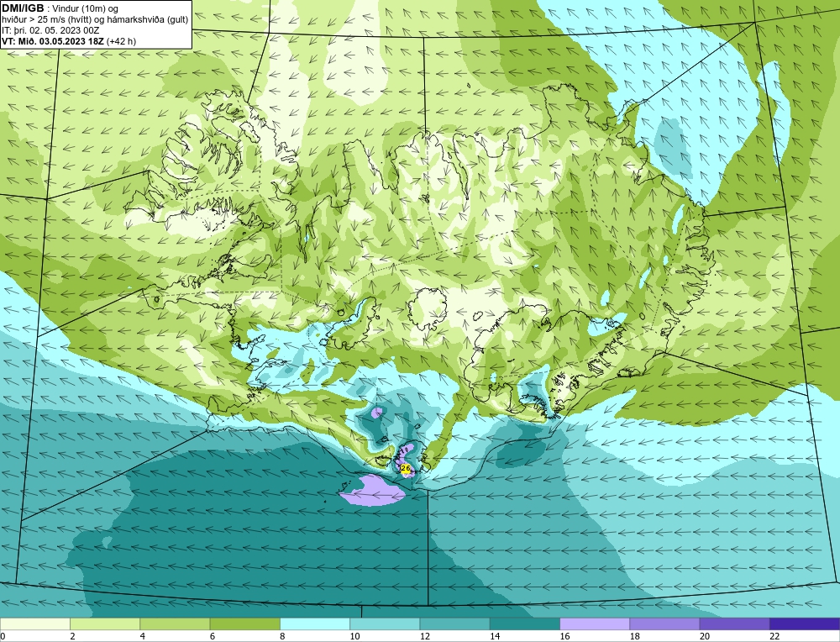Click the 12–14 m/s teal legend swatch

point(454,624)
